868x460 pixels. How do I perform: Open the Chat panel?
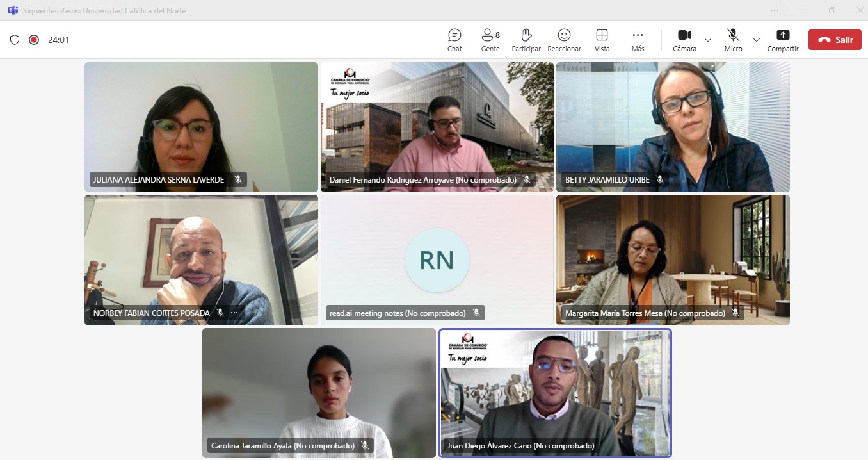454,40
